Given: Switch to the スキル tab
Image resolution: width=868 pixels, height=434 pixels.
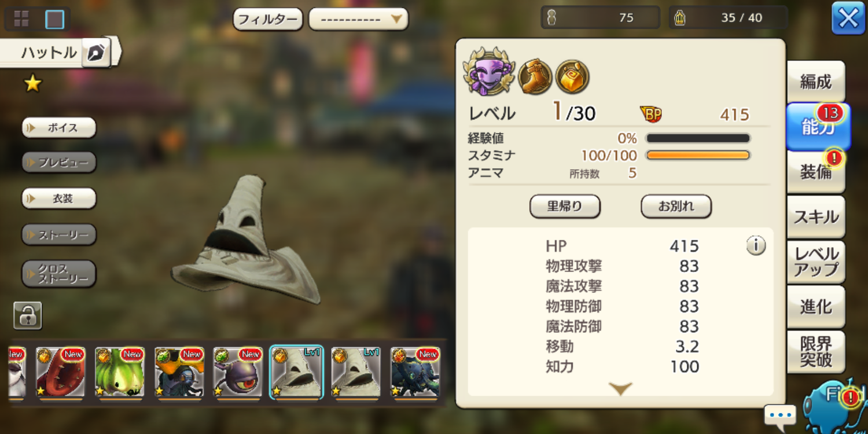Looking at the screenshot, I should click(816, 217).
